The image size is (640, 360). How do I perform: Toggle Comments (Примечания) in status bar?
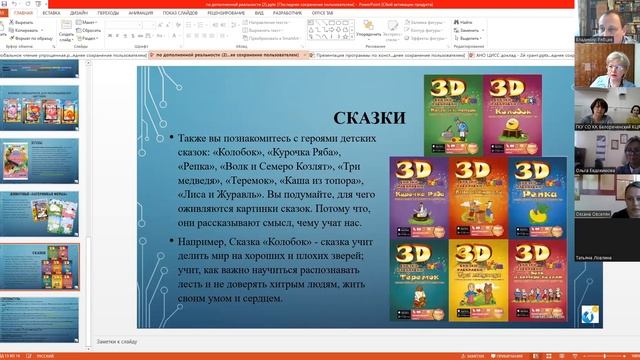coord(507,356)
